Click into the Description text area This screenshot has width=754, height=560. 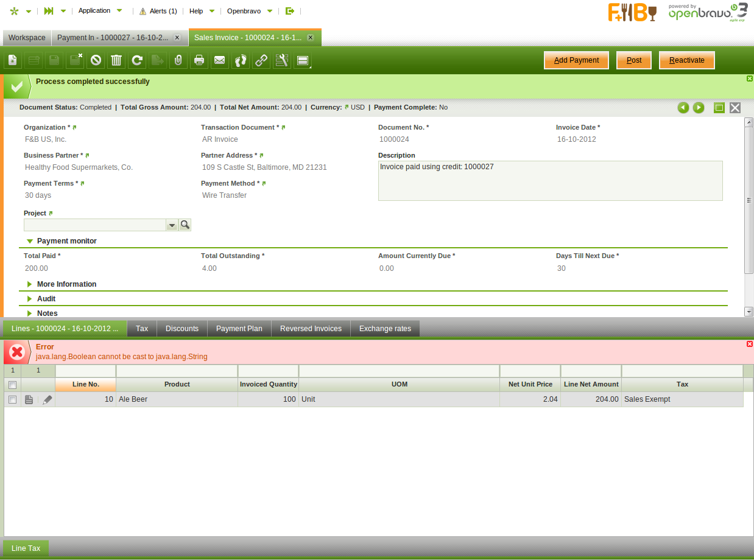(x=550, y=181)
